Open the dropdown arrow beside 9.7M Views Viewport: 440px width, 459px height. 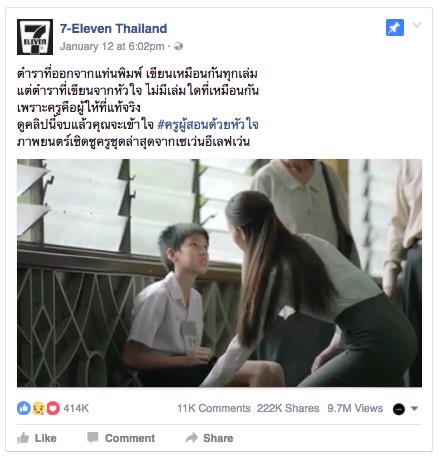pyautogui.click(x=414, y=408)
